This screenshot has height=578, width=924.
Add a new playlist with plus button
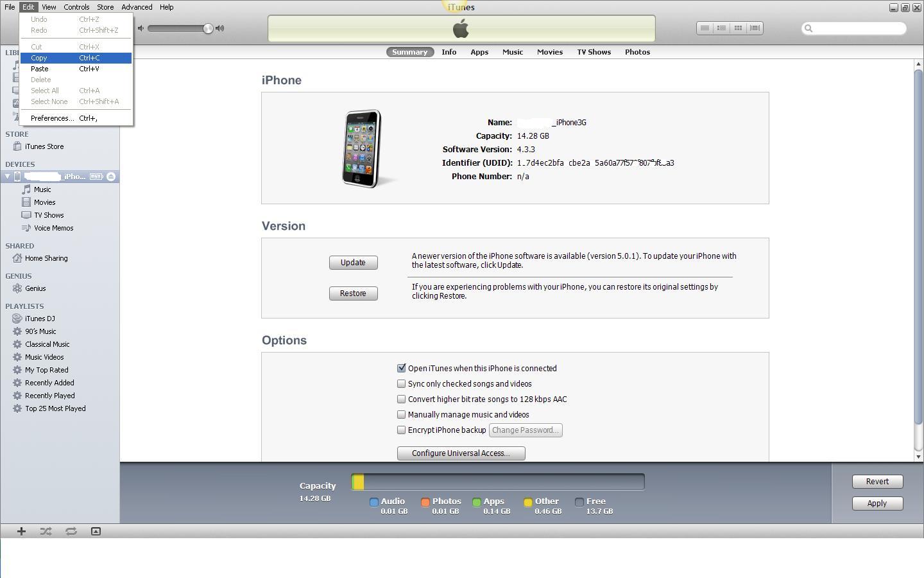click(x=21, y=531)
